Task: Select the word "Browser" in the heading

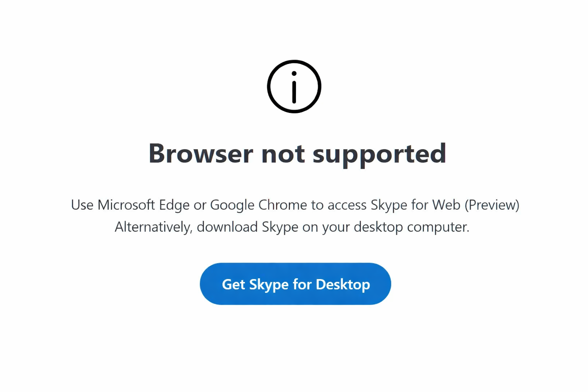Action: coord(201,154)
